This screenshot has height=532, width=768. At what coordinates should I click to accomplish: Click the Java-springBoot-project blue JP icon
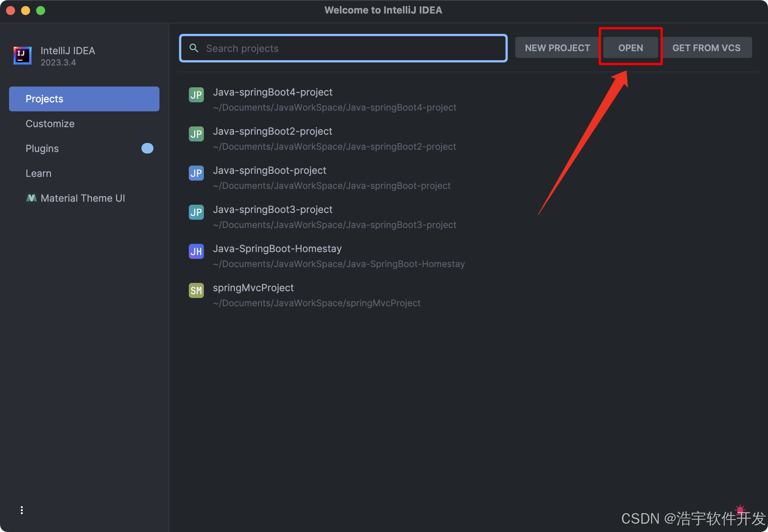pos(196,173)
